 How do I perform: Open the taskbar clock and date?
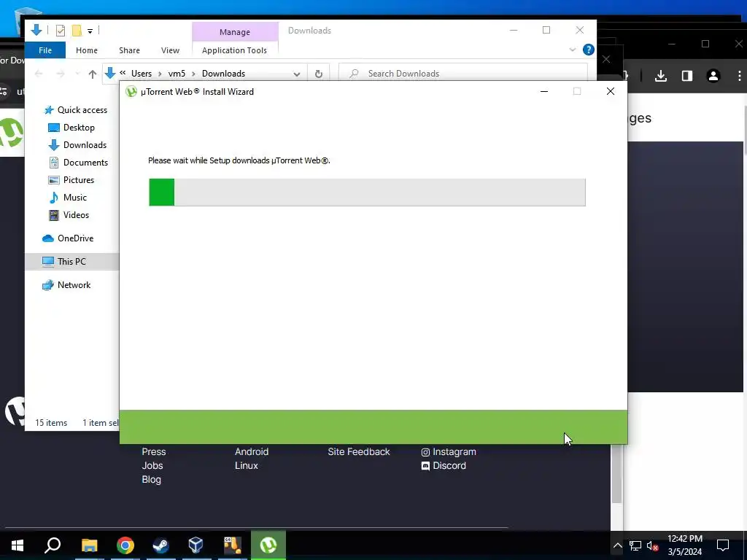(x=684, y=545)
